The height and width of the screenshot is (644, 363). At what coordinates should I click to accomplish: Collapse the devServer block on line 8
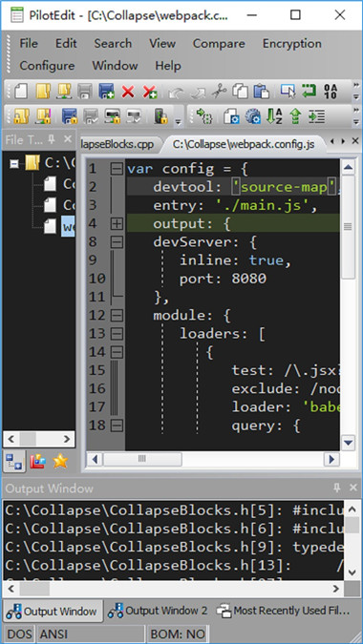coord(117,242)
